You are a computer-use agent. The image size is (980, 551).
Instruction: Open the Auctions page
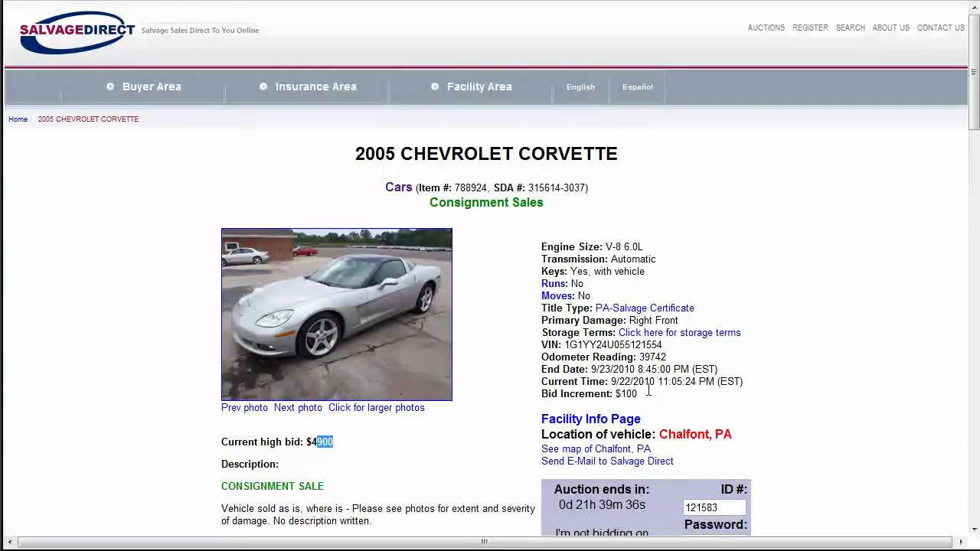(x=766, y=28)
